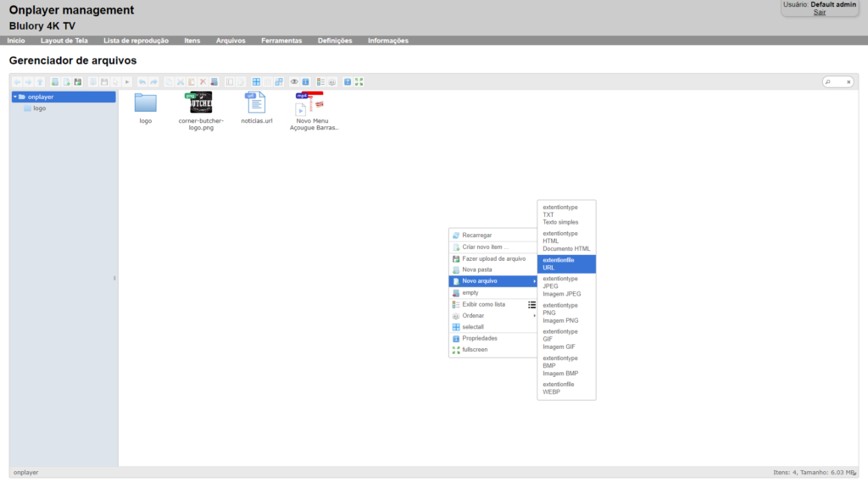Click the Back arrow in the file manager toolbar
The height and width of the screenshot is (488, 868).
[x=17, y=82]
